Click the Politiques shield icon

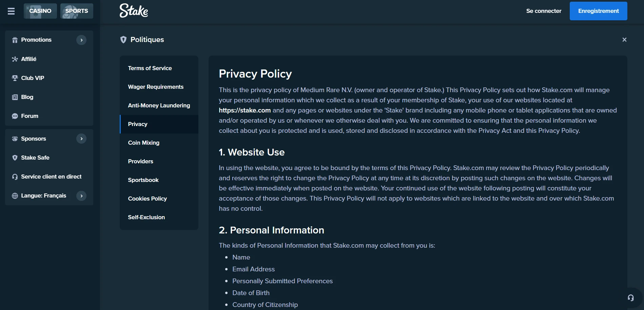[x=123, y=40]
